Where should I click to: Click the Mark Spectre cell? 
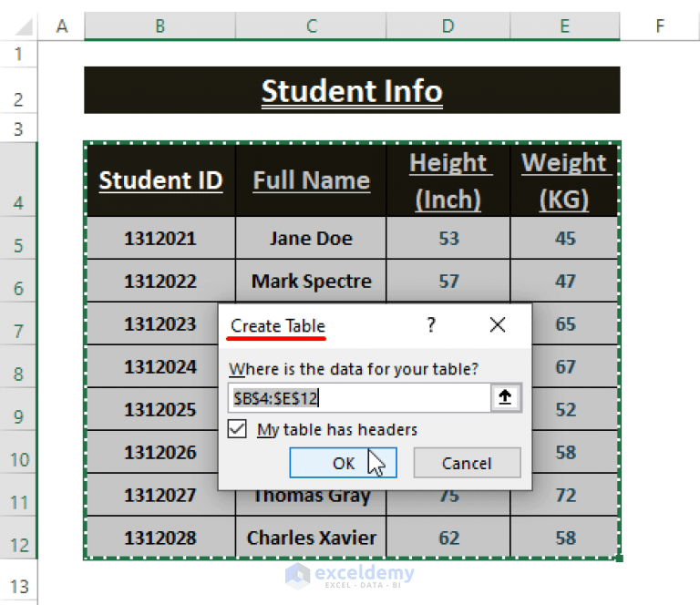311,281
